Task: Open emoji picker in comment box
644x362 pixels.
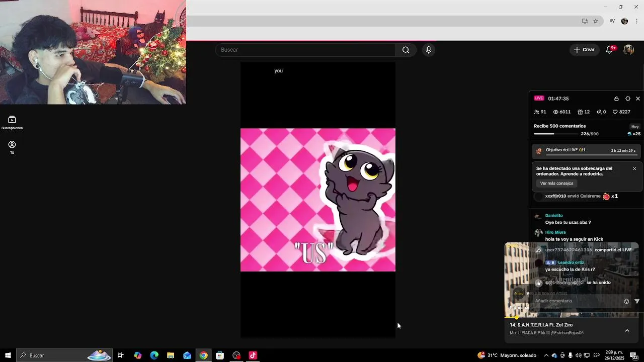Action: point(626,301)
